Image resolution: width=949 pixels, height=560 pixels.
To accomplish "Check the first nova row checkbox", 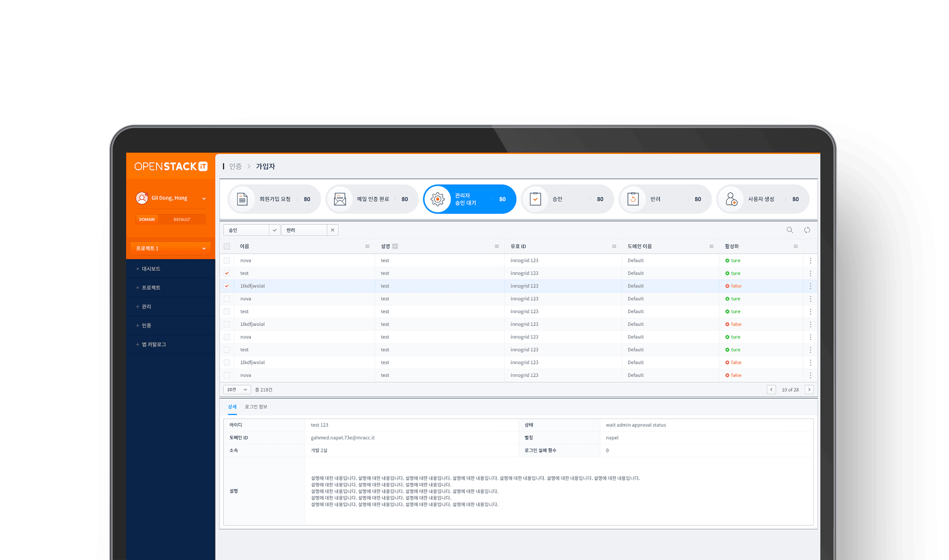I will tap(227, 260).
